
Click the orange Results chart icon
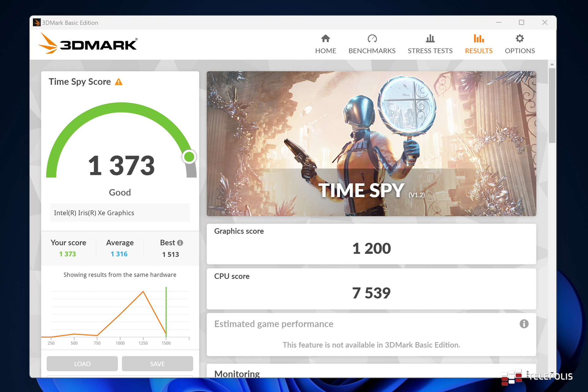(478, 39)
